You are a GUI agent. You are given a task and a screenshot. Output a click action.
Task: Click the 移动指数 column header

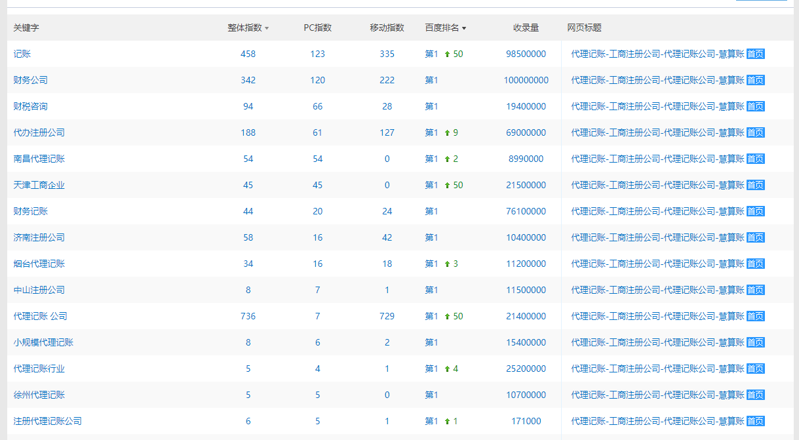click(387, 28)
